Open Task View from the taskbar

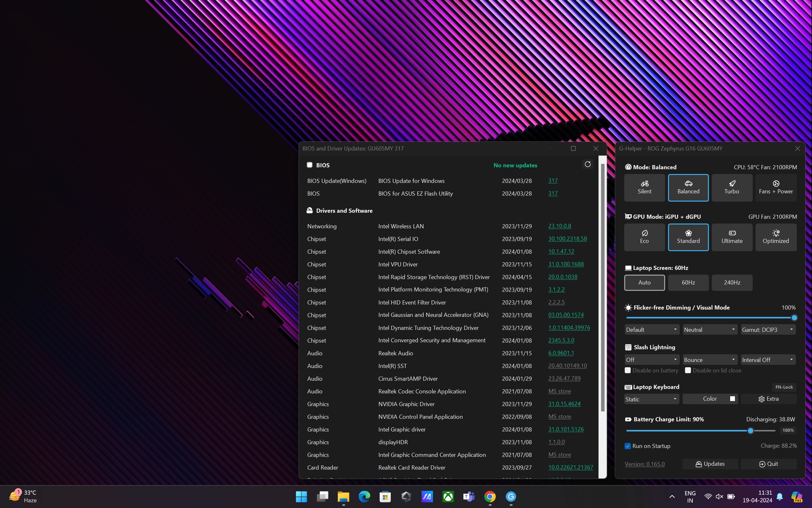pyautogui.click(x=323, y=497)
